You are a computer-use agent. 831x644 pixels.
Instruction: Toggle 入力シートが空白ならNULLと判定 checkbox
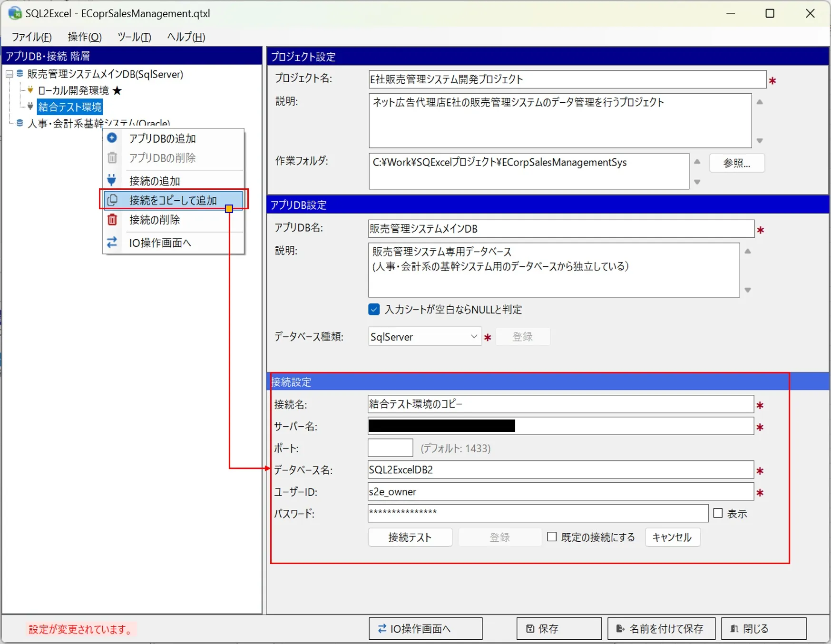coord(374,310)
